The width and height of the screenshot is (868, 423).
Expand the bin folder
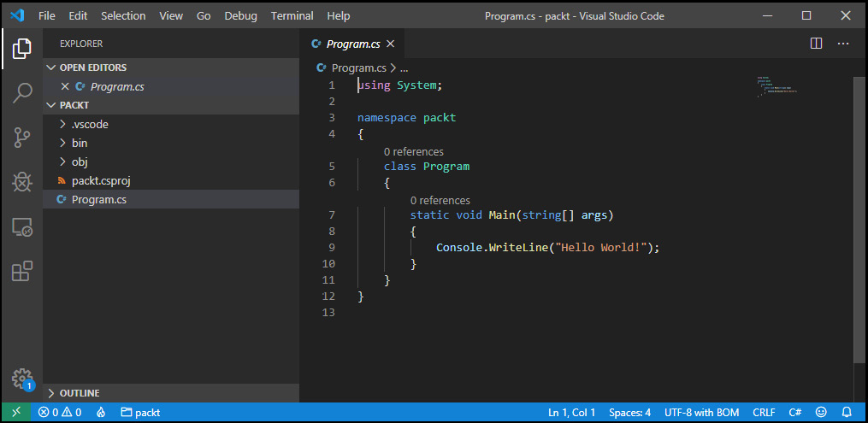62,144
